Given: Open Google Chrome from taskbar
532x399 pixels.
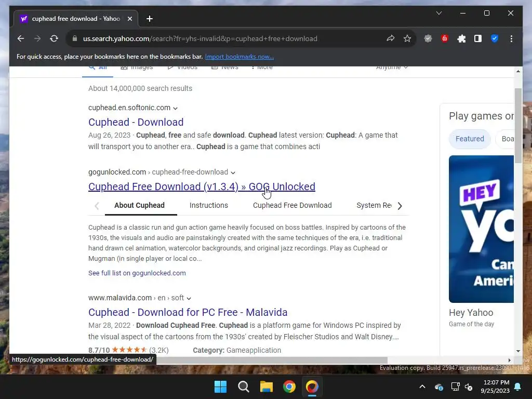Looking at the screenshot, I should click(289, 387).
